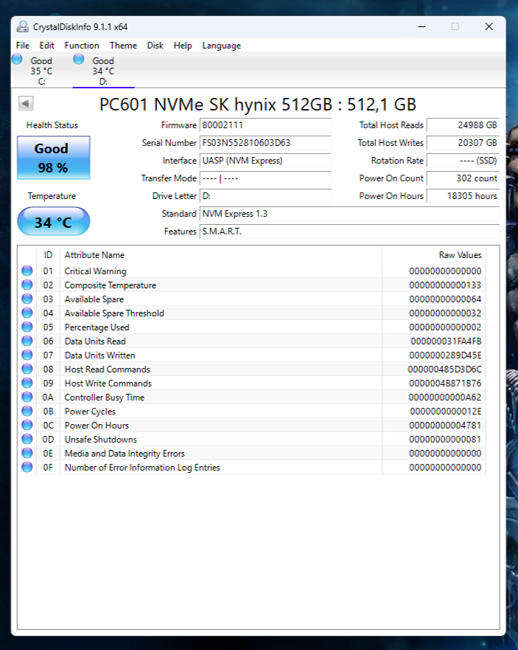Switch to drive C: tab showing 35 °C

pyautogui.click(x=41, y=70)
